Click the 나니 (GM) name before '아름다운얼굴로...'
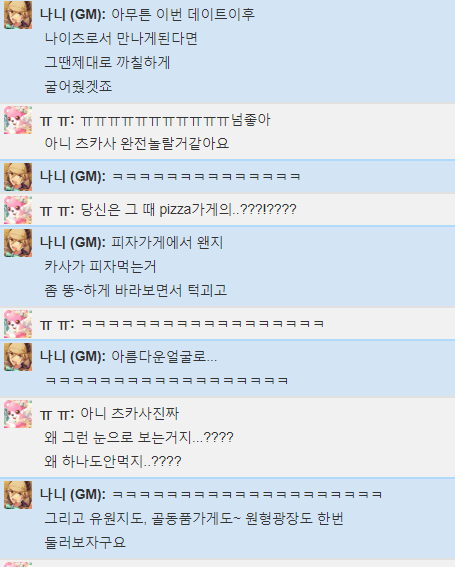 click(x=73, y=357)
